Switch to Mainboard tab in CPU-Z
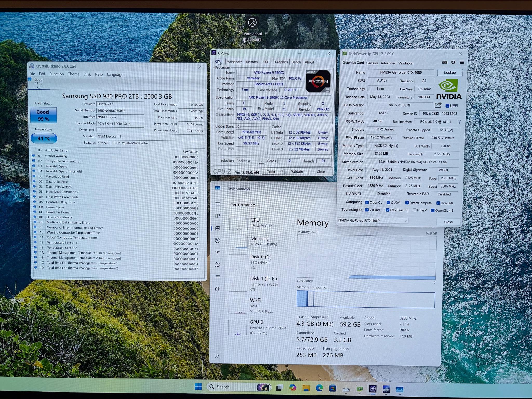532x399 pixels. click(x=234, y=62)
